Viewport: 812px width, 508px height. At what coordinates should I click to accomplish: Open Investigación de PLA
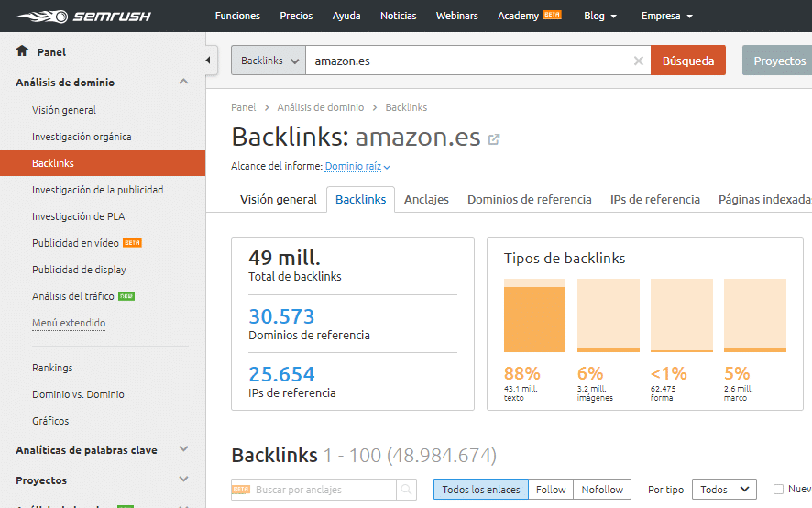point(79,216)
